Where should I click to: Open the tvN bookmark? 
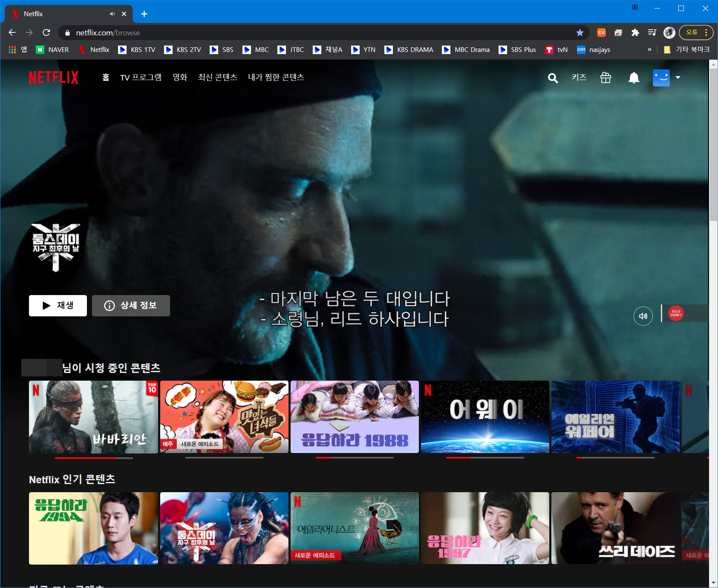click(x=557, y=49)
